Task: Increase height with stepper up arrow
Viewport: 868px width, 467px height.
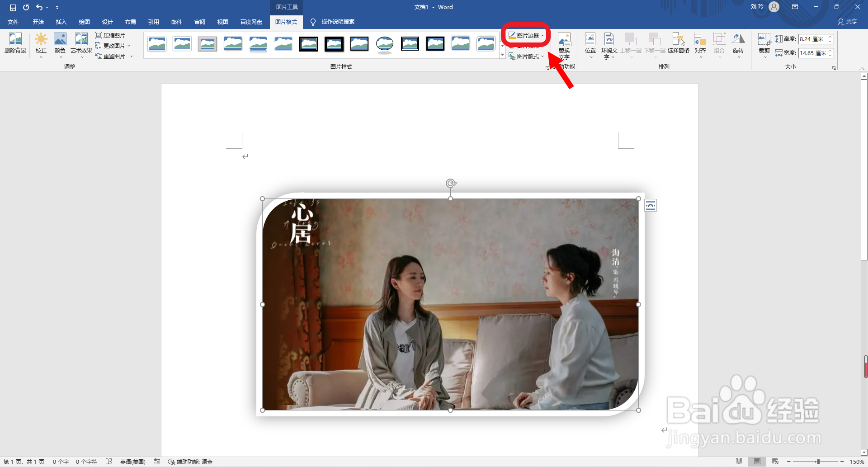Action: click(830, 37)
